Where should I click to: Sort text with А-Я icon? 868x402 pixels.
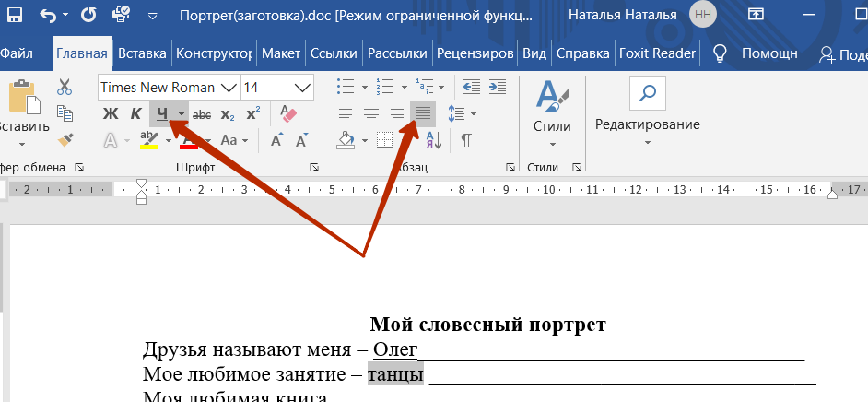pos(433,140)
